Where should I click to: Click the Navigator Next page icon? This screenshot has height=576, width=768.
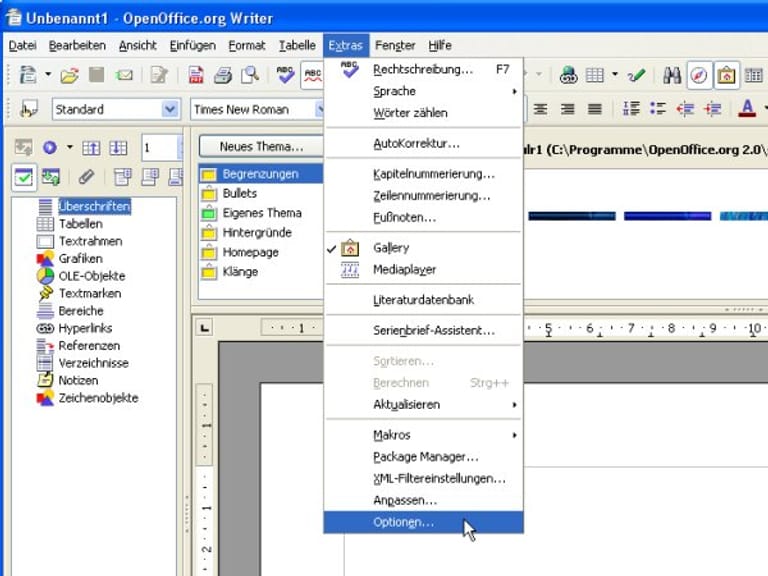coord(118,147)
